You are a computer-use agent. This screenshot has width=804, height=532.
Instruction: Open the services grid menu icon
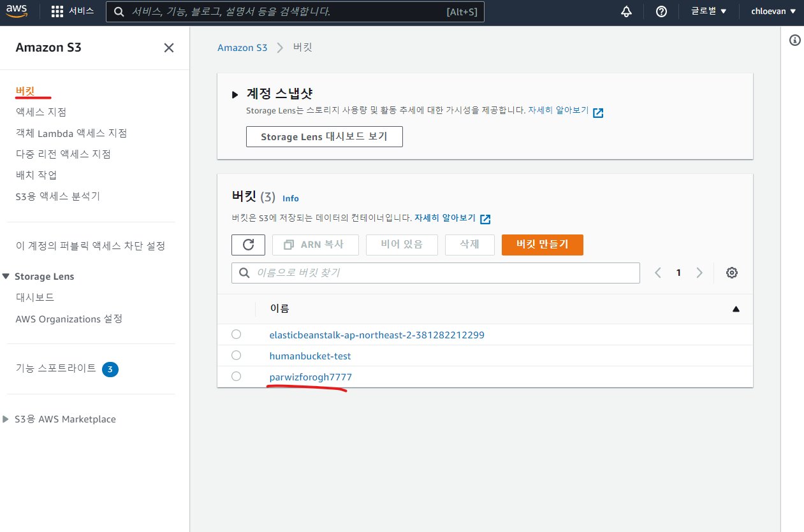point(57,11)
